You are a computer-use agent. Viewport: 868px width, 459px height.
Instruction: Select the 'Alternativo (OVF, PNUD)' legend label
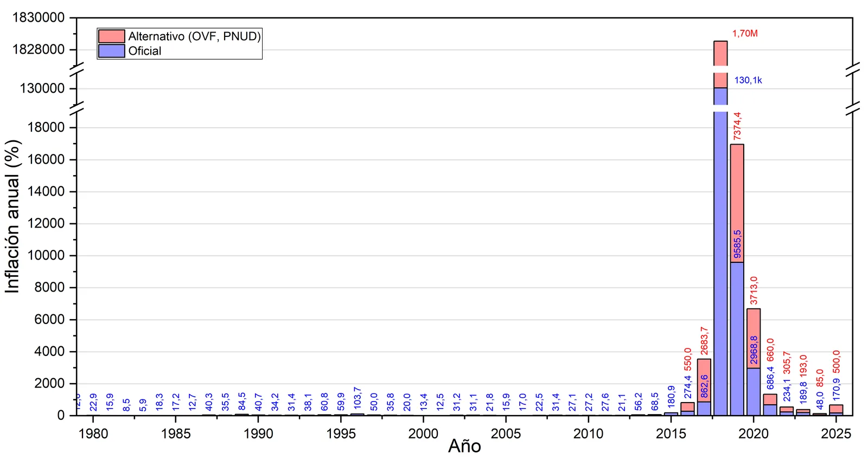click(x=194, y=36)
